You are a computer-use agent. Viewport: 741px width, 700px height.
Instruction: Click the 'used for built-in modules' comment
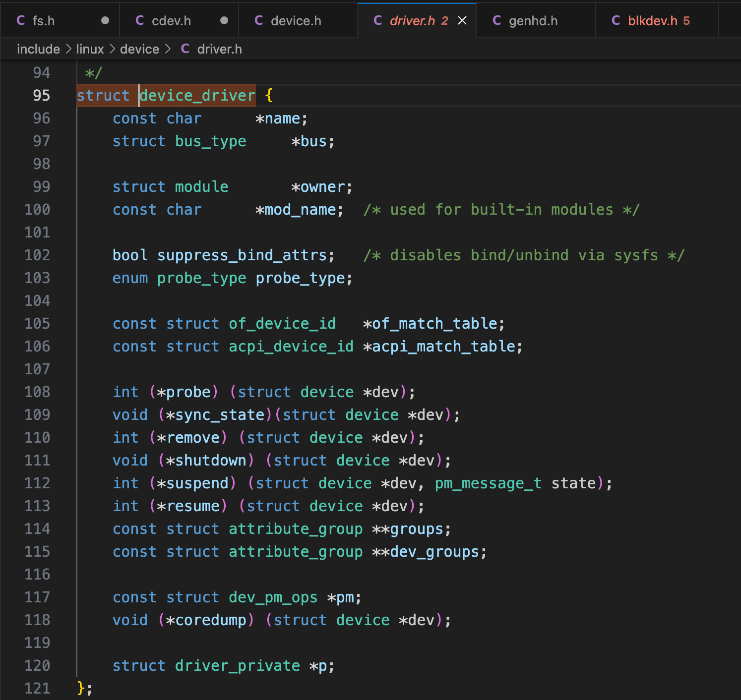click(x=501, y=210)
